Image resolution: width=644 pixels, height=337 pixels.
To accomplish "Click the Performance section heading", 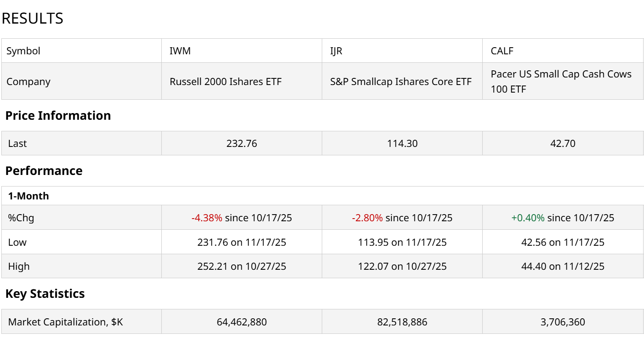I will 44,171.
